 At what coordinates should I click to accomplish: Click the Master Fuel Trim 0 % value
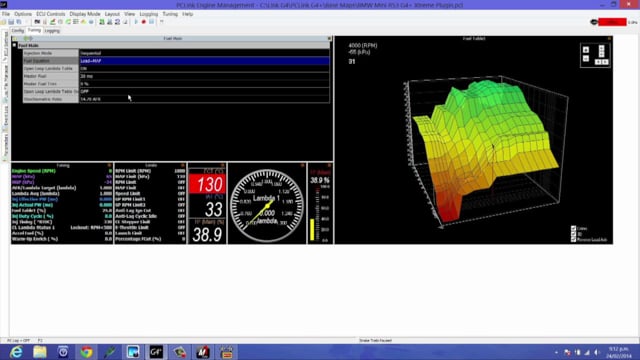pyautogui.click(x=204, y=84)
